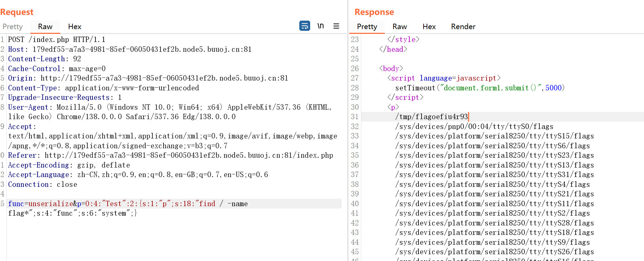The width and height of the screenshot is (644, 261).
Task: Click the ttyS6/flags path line
Action: tap(492, 146)
